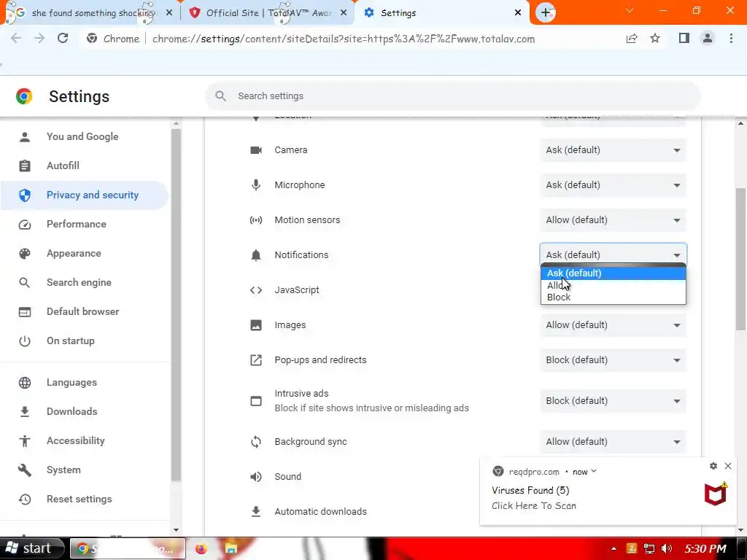Open Performance settings section
This screenshot has width=747, height=560.
[x=76, y=224]
